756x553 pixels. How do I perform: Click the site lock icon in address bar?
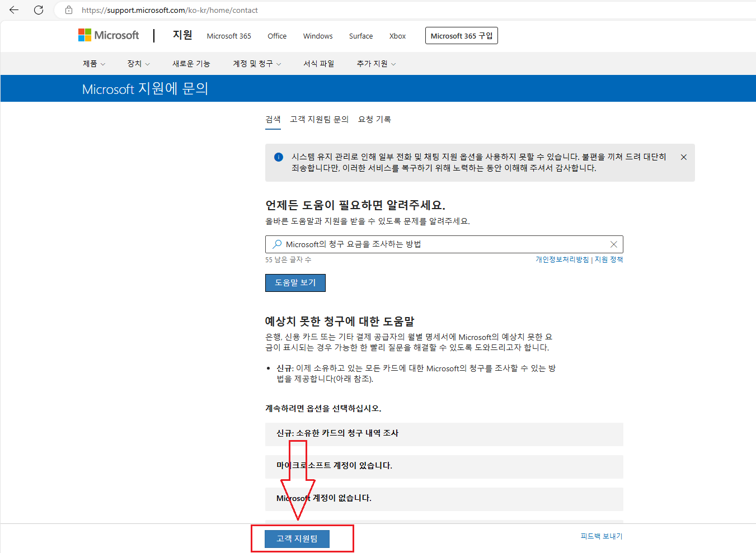[69, 10]
